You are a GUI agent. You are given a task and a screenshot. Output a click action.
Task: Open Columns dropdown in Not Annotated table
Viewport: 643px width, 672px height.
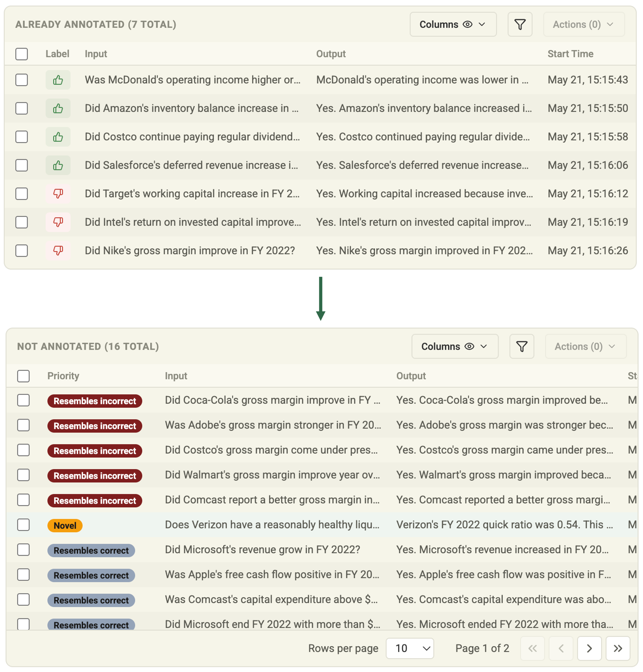[x=454, y=347]
